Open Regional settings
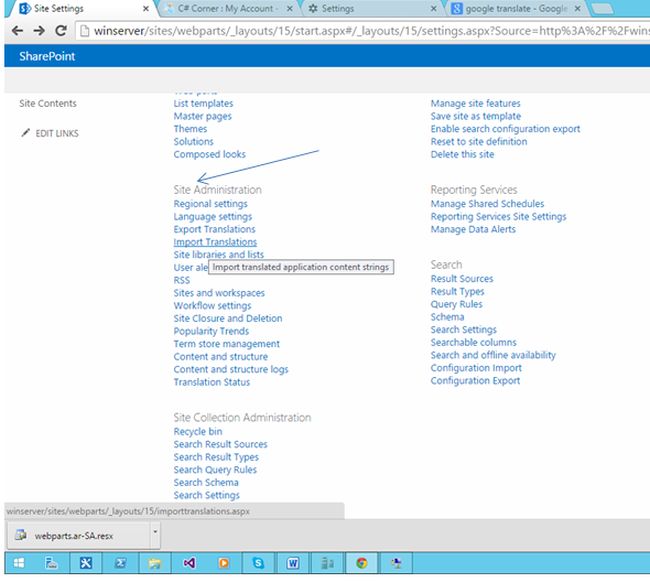650x583 pixels. 211,204
